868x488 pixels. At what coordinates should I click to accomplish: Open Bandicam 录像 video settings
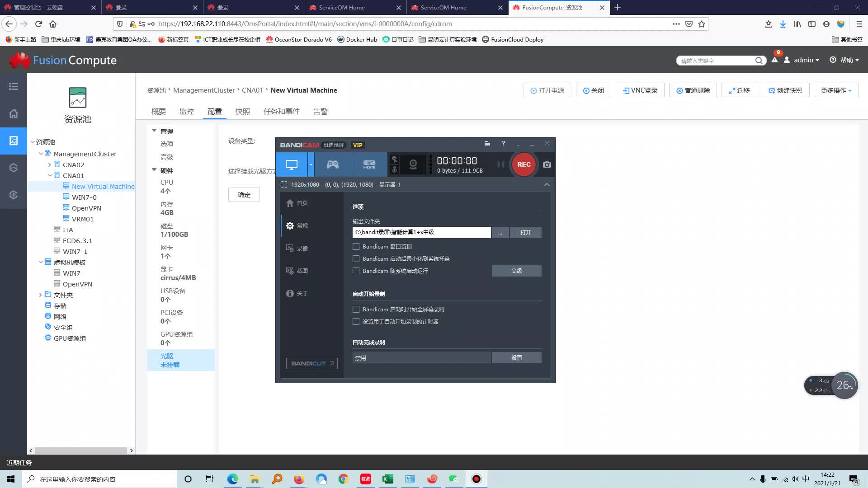coord(297,248)
